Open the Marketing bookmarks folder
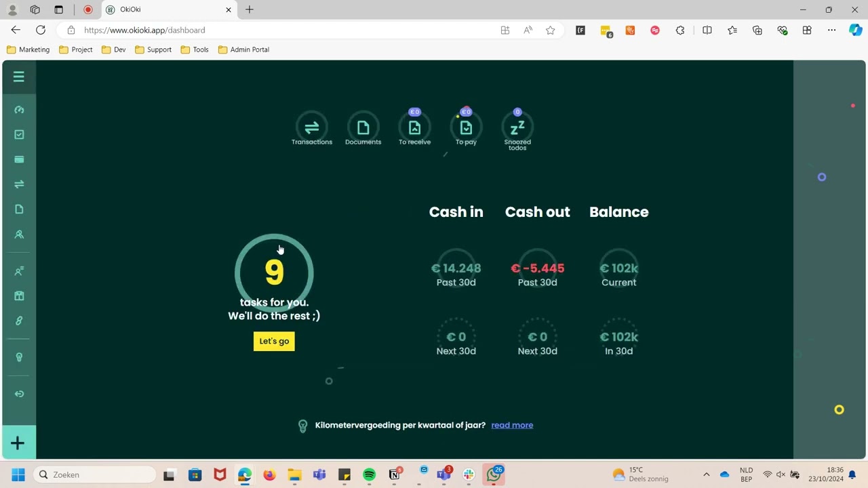The image size is (868, 488). tap(28, 49)
